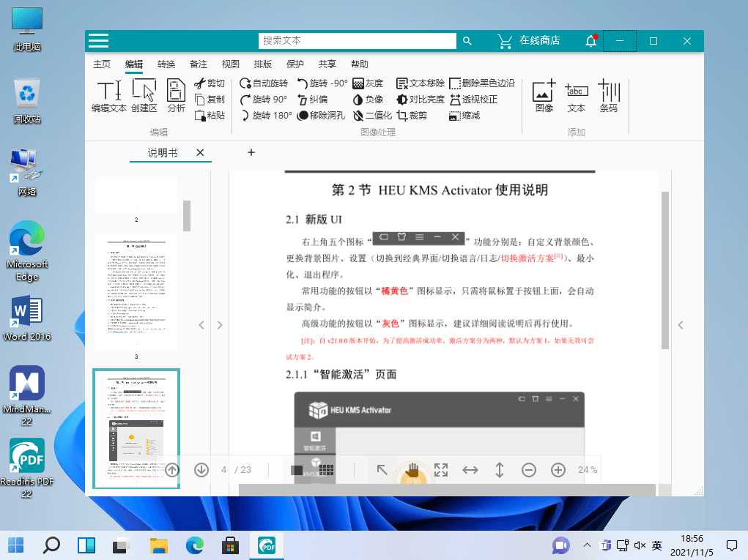
Task: Fit page to full window
Action: (441, 470)
